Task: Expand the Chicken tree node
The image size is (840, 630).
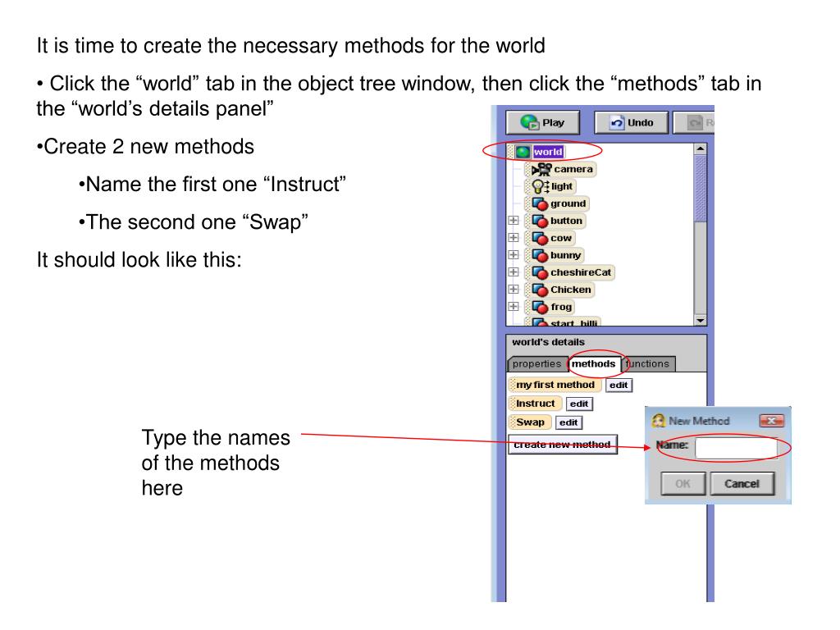Action: (514, 289)
